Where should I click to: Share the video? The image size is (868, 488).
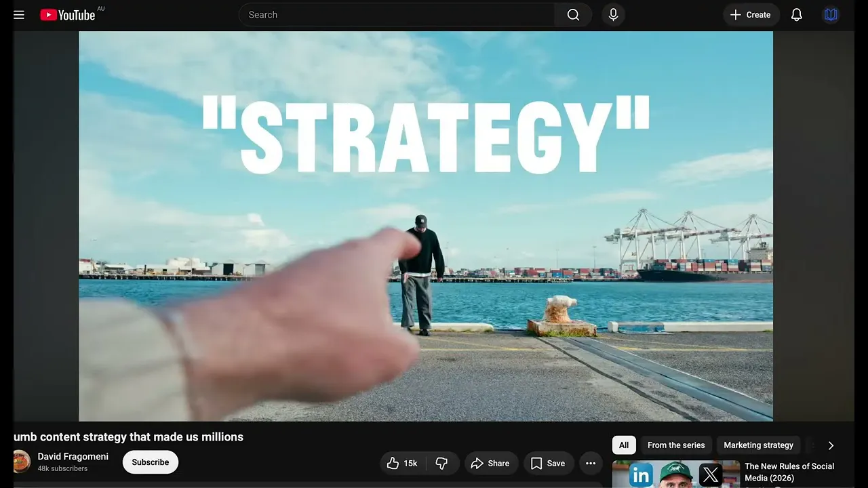tap(490, 464)
